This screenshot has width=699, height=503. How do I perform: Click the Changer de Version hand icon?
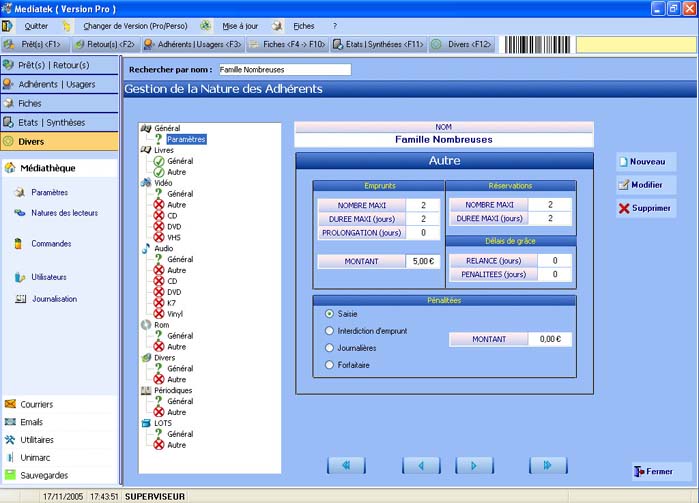point(66,26)
